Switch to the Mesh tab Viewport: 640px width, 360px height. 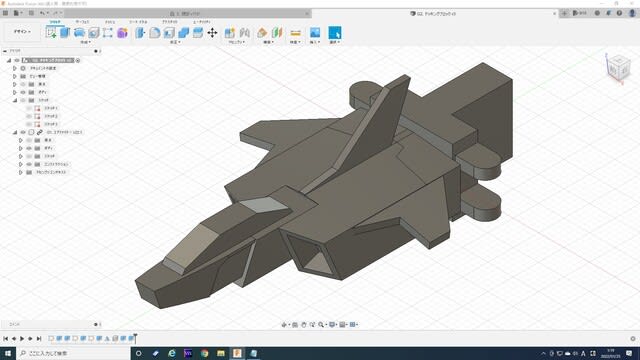pyautogui.click(x=110, y=22)
